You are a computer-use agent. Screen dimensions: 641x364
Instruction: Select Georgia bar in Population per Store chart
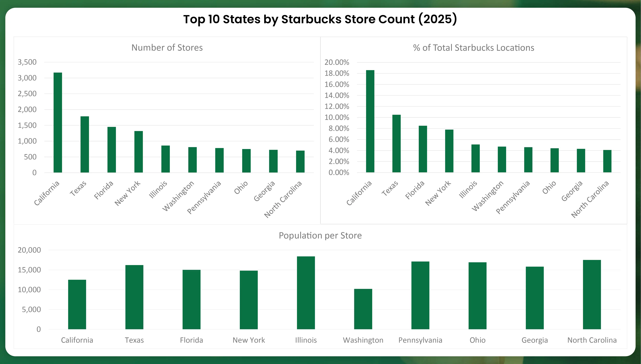point(535,298)
